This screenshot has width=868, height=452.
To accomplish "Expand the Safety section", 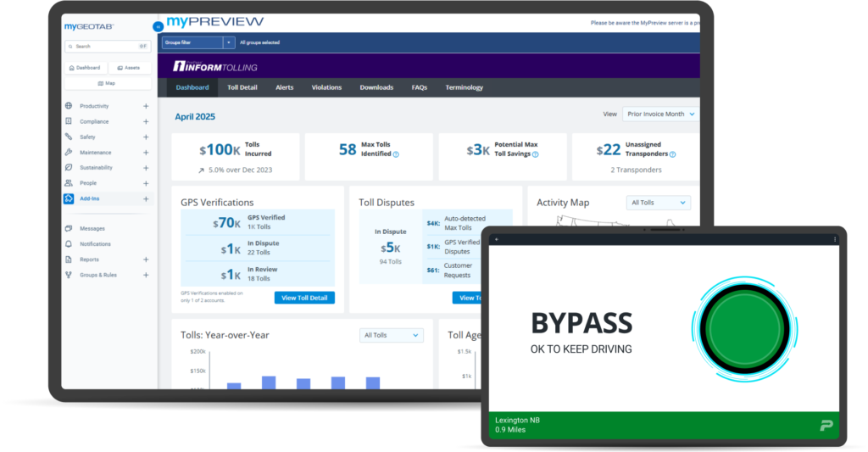I will (146, 137).
